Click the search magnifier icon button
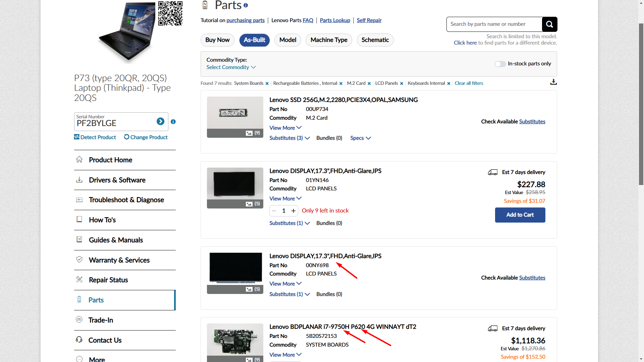Screen dimensions: 644x362 click(549, 24)
